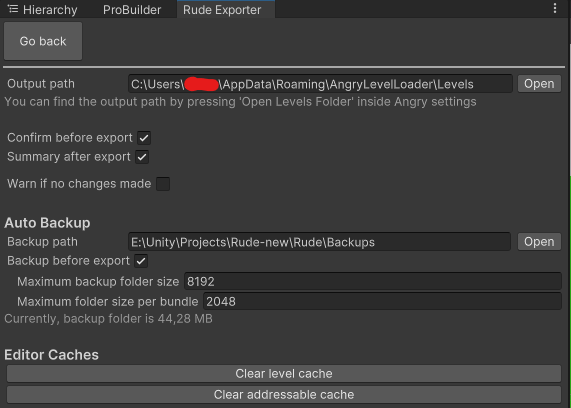This screenshot has width=571, height=408.
Task: Edit the Backup path field
Action: [x=319, y=242]
